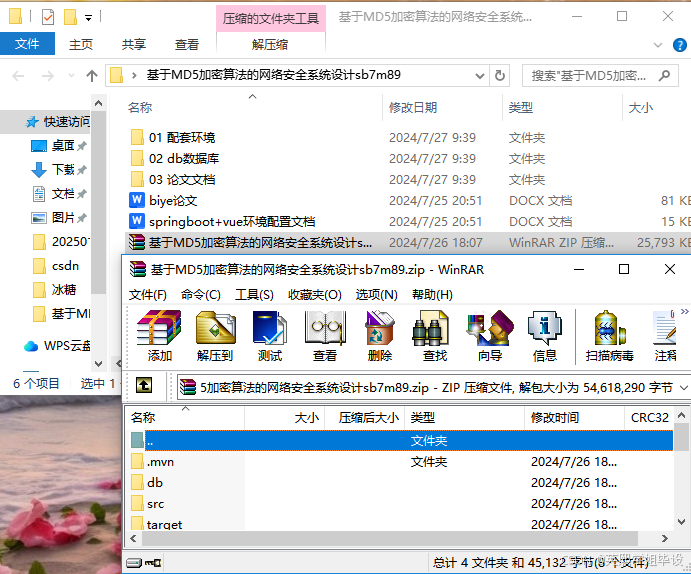Click WinRAR vertical scrollbar down arrow
The width and height of the screenshot is (691, 574).
pyautogui.click(x=681, y=522)
